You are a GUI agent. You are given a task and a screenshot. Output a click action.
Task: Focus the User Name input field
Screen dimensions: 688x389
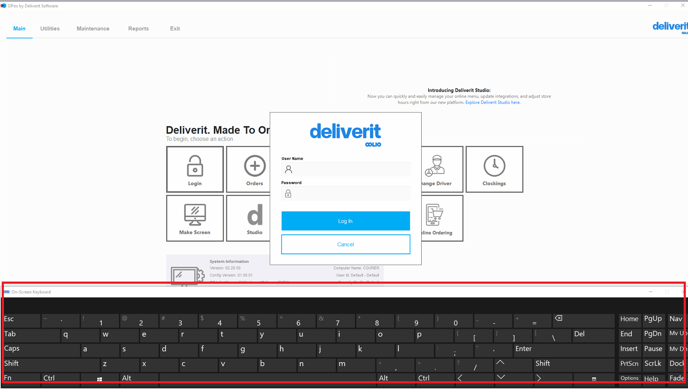pos(346,169)
